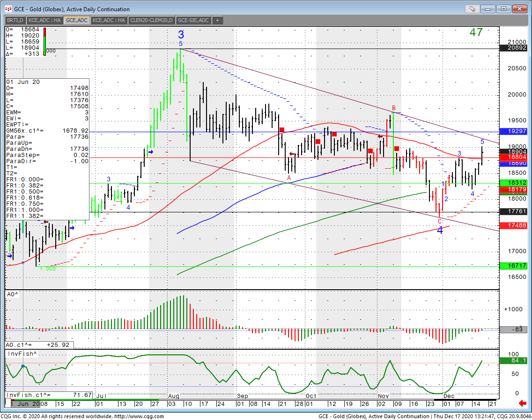
Task: Switch to the BRTI,D tab
Action: 15,20
